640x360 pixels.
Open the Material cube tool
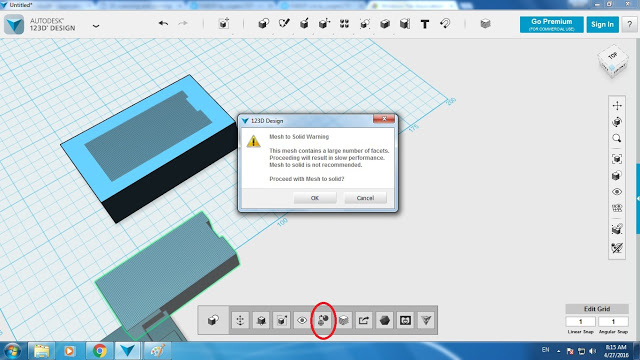(485, 24)
